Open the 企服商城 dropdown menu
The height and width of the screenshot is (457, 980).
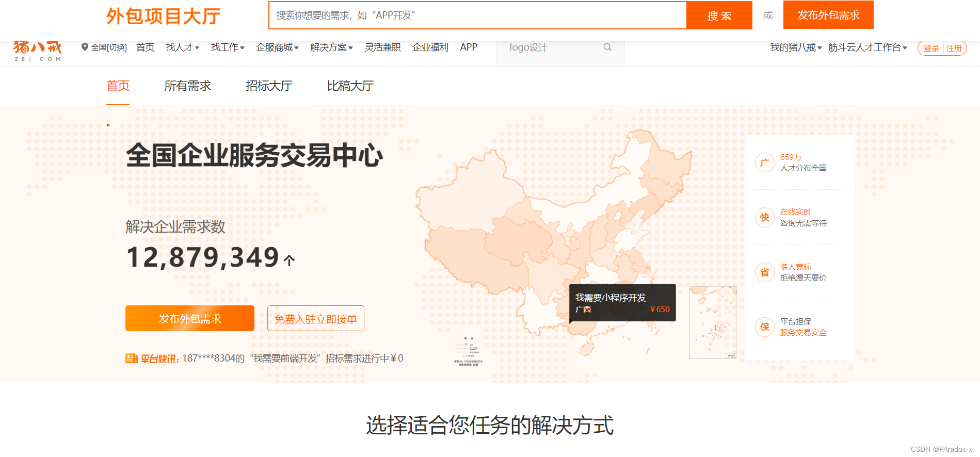point(277,47)
